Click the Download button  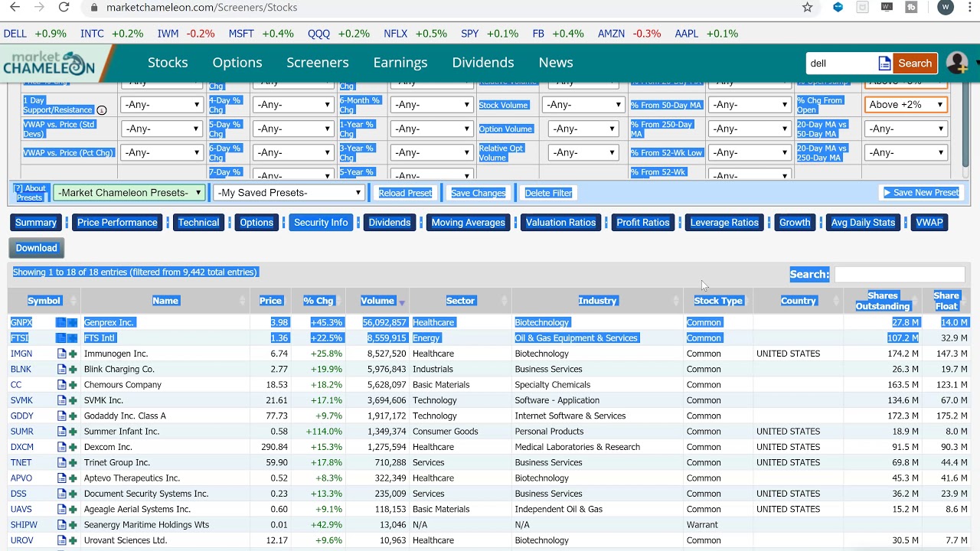coord(36,248)
